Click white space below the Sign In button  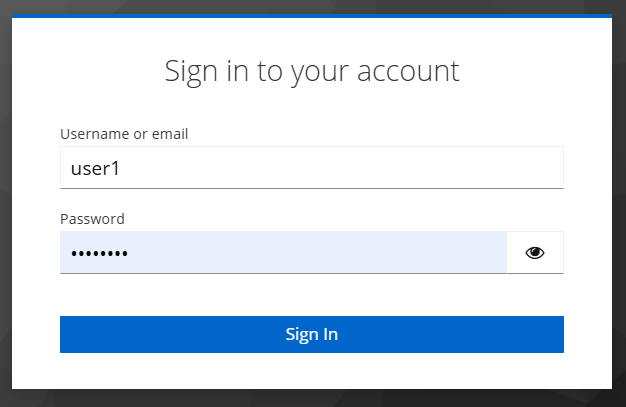click(311, 371)
